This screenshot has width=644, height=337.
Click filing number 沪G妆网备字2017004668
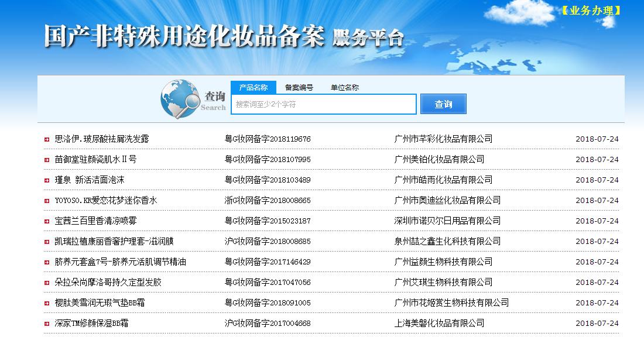(268, 323)
